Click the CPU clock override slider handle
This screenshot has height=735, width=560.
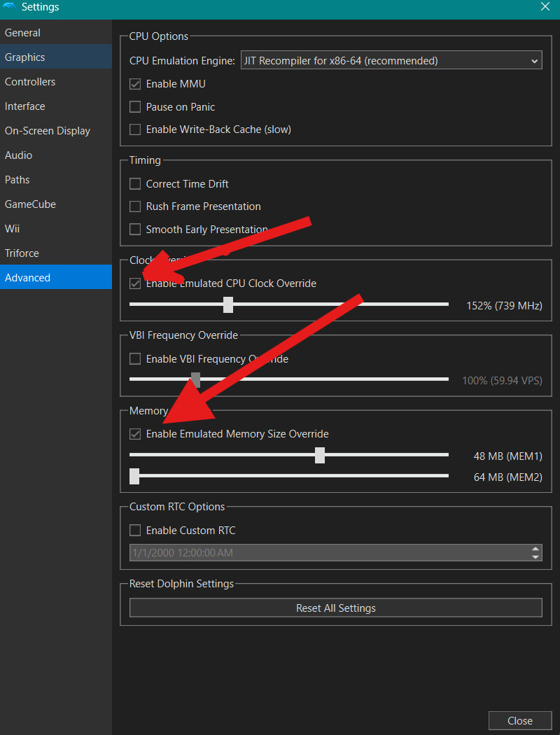(228, 304)
